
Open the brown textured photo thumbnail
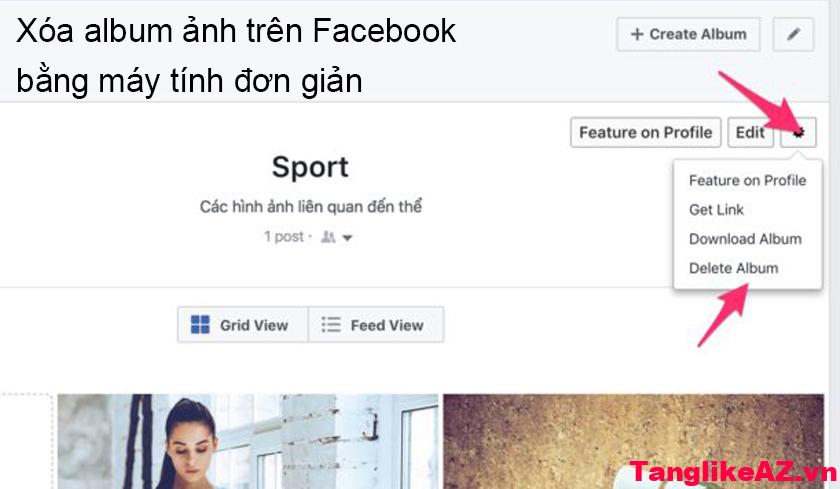click(634, 441)
